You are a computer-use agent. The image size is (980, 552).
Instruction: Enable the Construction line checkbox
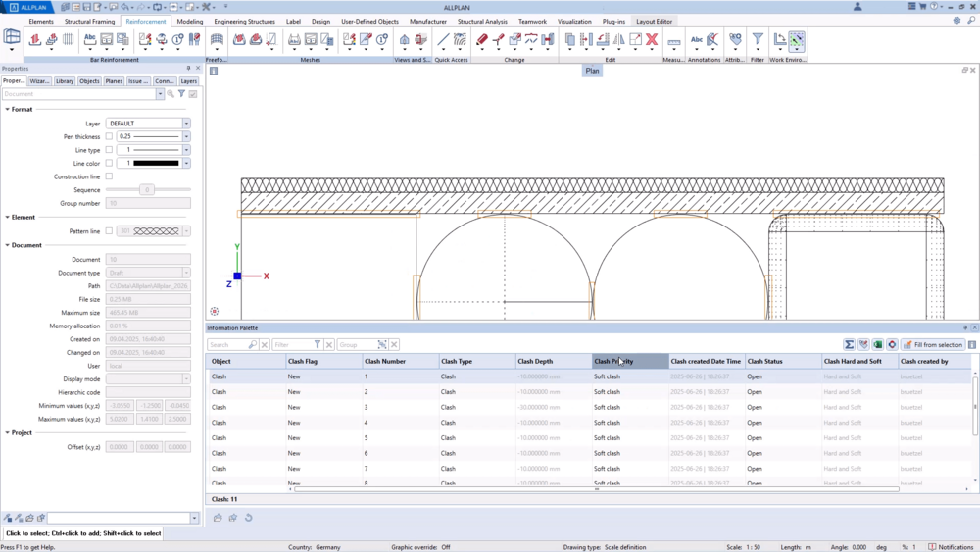click(x=109, y=177)
